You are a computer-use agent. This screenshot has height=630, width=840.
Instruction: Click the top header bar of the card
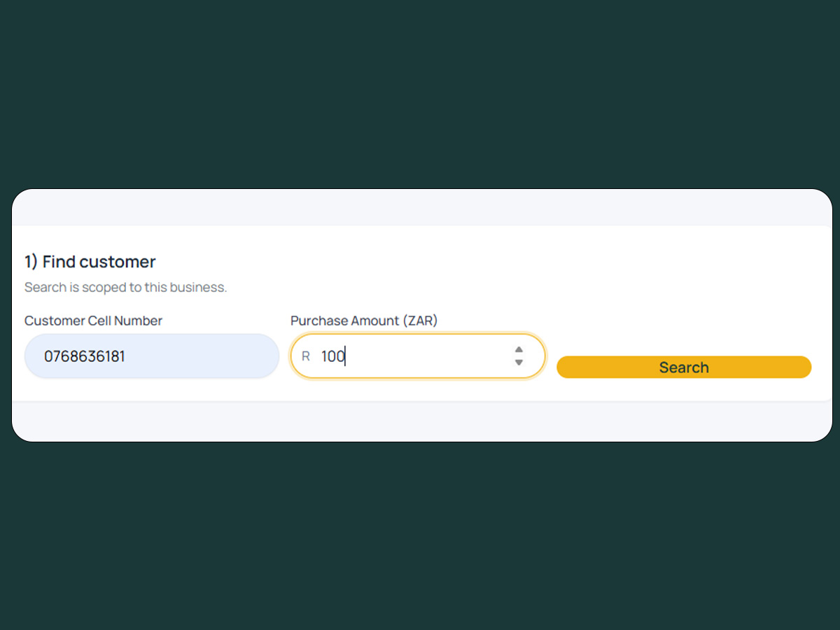pos(420,206)
